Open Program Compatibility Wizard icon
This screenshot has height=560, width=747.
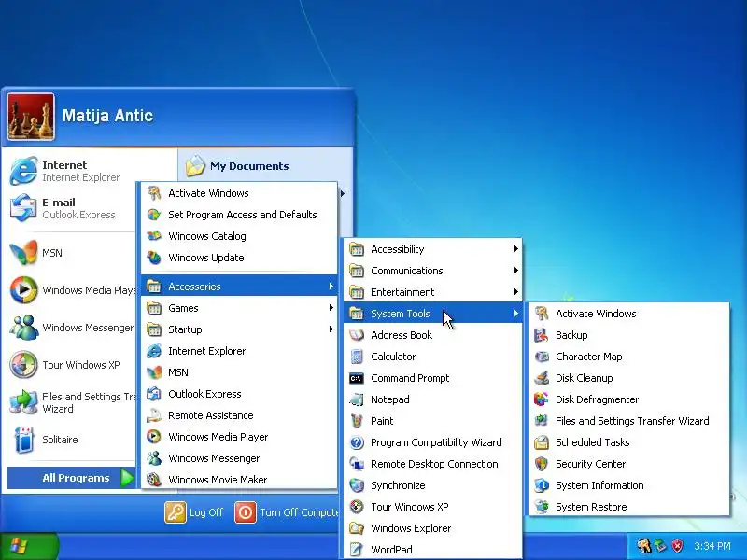(357, 442)
